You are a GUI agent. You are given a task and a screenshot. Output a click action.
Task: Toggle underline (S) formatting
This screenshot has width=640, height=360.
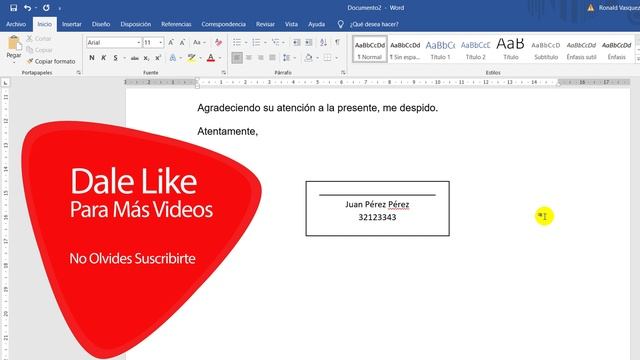(116, 58)
